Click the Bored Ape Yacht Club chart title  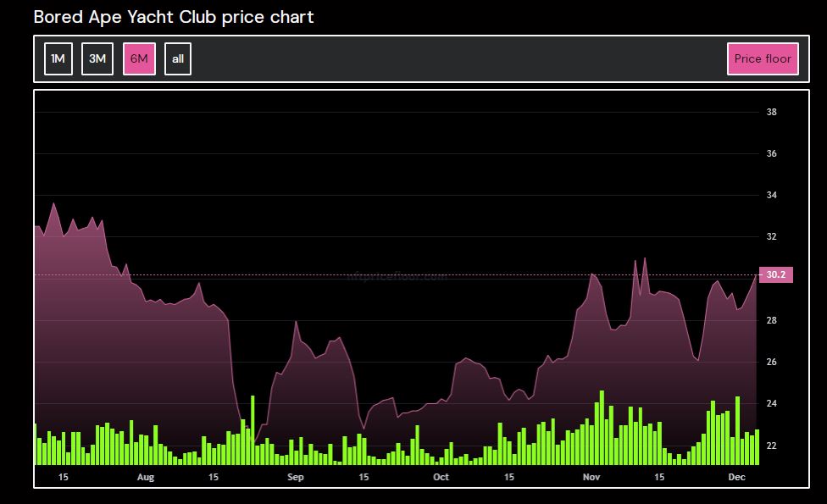coord(174,17)
